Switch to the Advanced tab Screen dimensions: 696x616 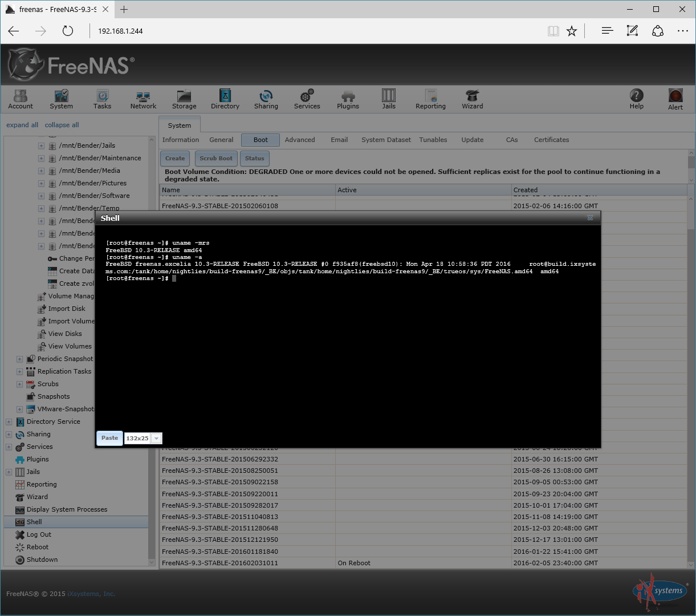[300, 140]
